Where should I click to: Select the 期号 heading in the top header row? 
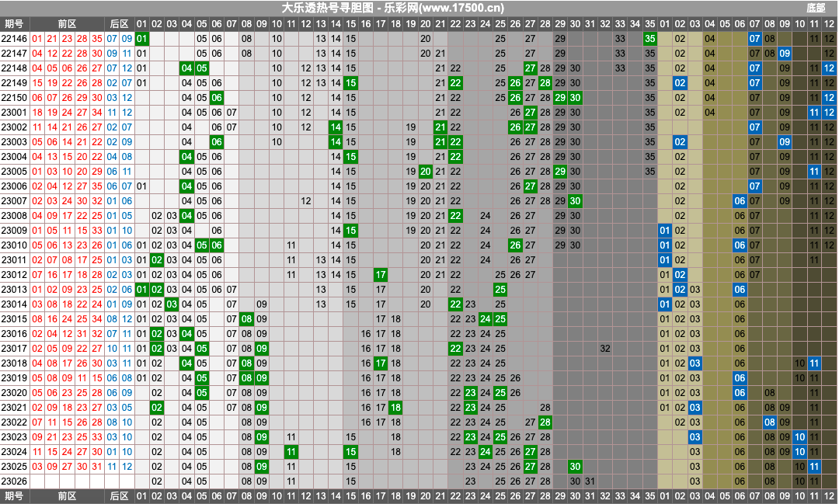pos(15,23)
